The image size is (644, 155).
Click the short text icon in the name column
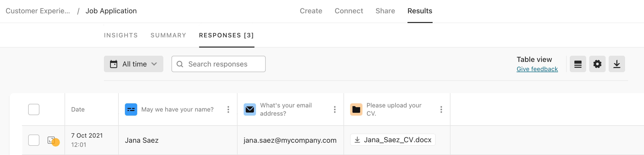click(131, 109)
